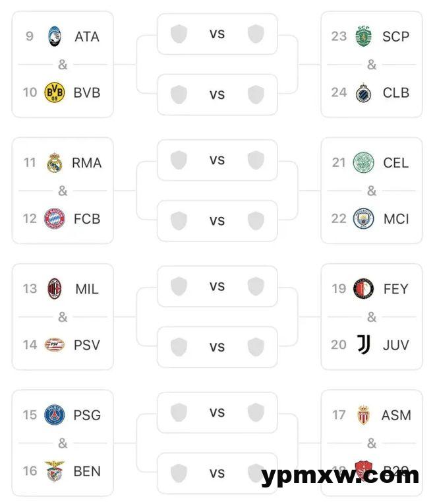Viewport: 435px width, 504px height.
Task: Select the Paris Saint-Germain badge
Action: [x=55, y=415]
